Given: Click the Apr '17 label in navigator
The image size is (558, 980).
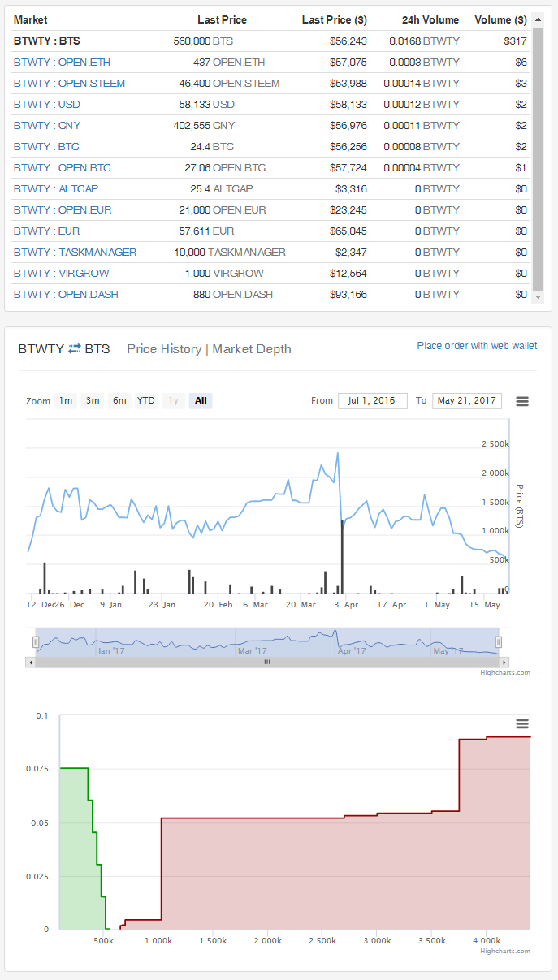Looking at the screenshot, I should [351, 650].
